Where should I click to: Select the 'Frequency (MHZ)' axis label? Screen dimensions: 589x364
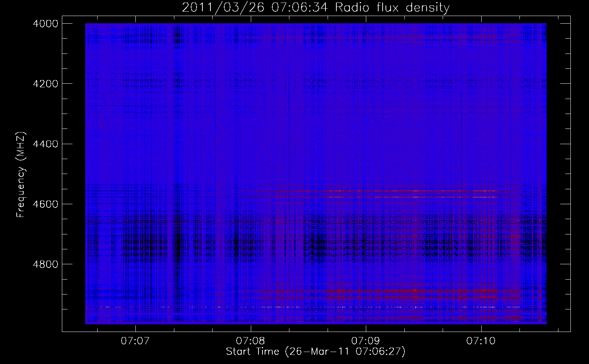(x=21, y=175)
